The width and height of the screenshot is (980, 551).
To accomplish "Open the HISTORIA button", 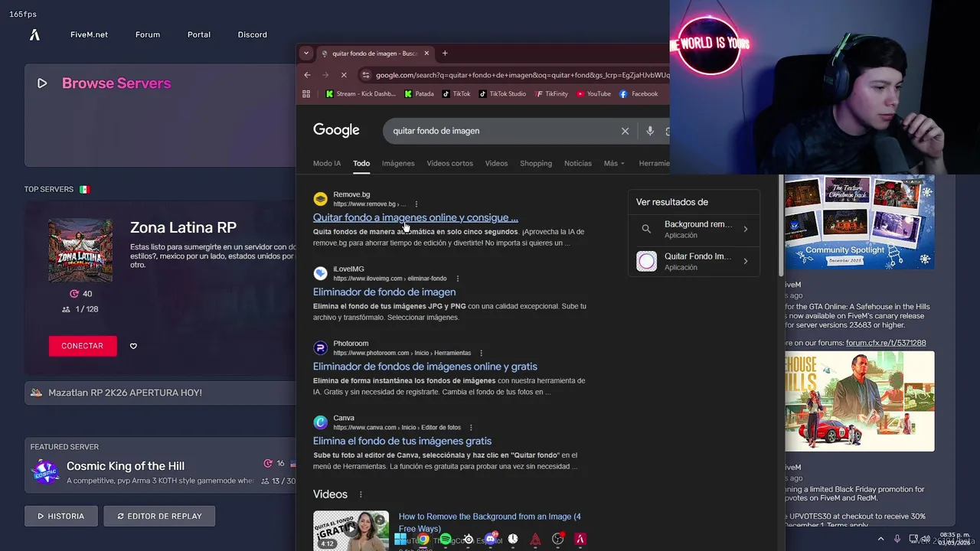I will (x=61, y=516).
